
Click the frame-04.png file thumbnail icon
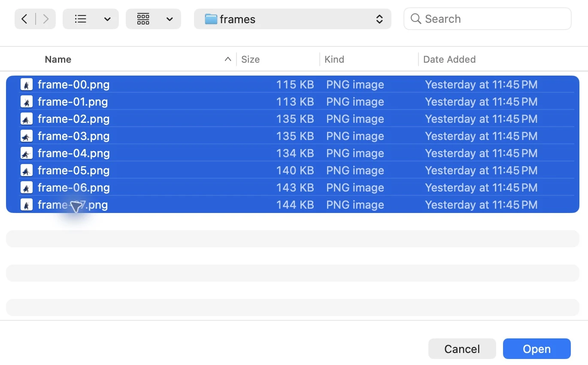pyautogui.click(x=27, y=153)
